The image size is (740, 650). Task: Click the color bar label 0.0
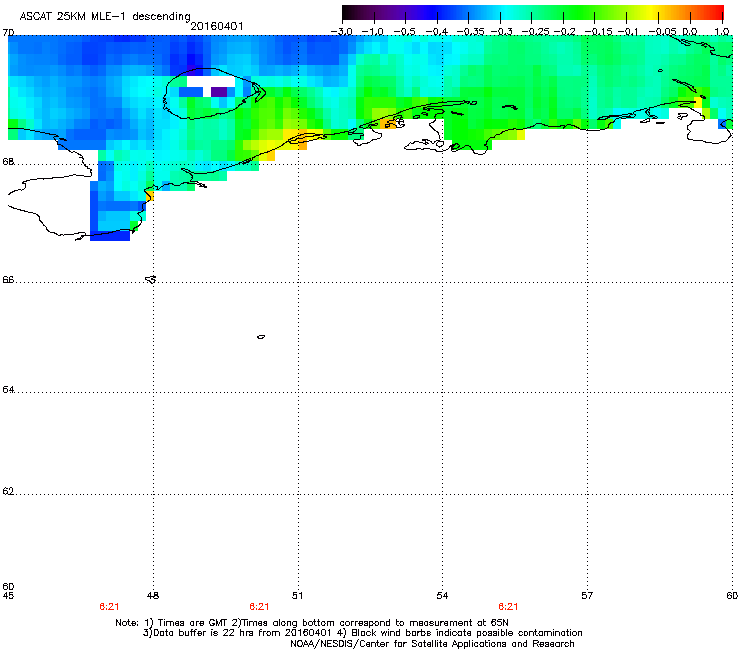[690, 32]
